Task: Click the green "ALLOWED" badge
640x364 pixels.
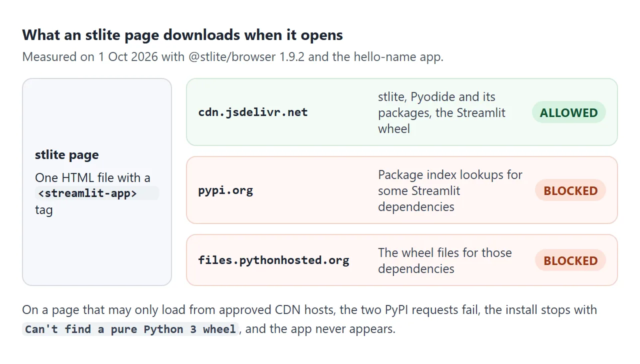Action: (568, 112)
